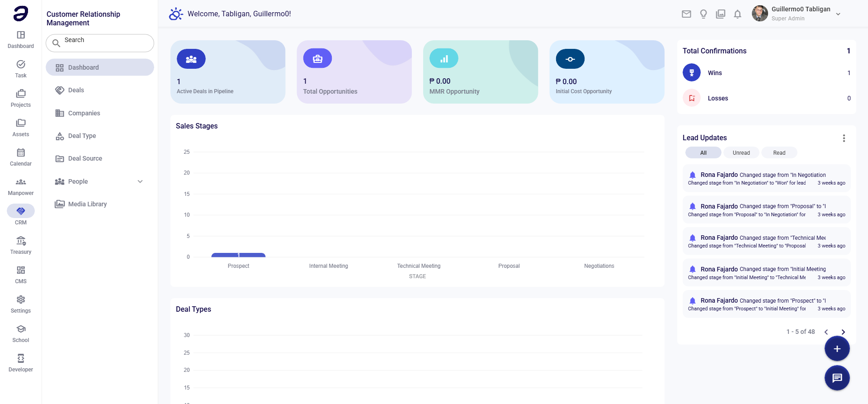Open the CMS module
Screen dimensions: 868x404
pos(21,275)
